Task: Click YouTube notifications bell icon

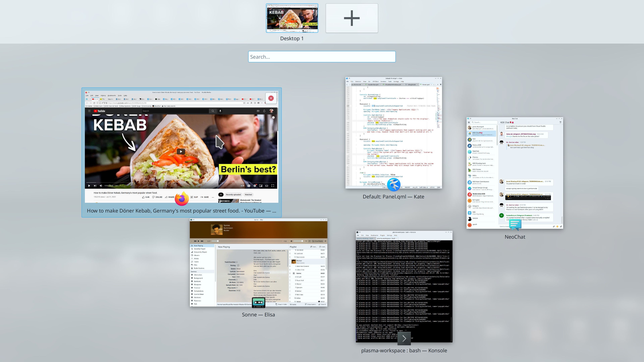Action: [x=264, y=111]
